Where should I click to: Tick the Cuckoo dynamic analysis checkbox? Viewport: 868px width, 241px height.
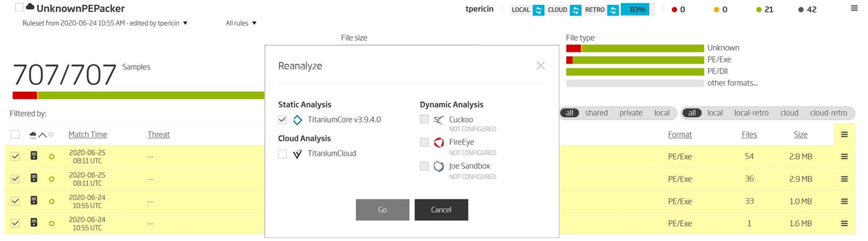(x=424, y=120)
